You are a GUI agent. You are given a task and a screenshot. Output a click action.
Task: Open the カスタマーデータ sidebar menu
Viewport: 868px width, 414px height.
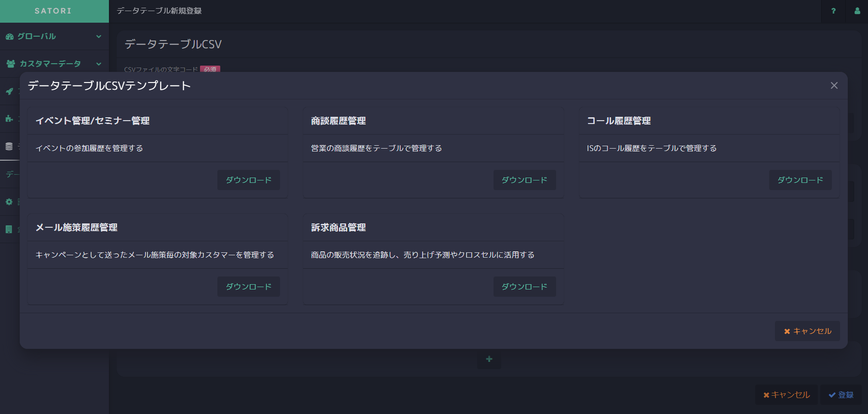pos(50,64)
